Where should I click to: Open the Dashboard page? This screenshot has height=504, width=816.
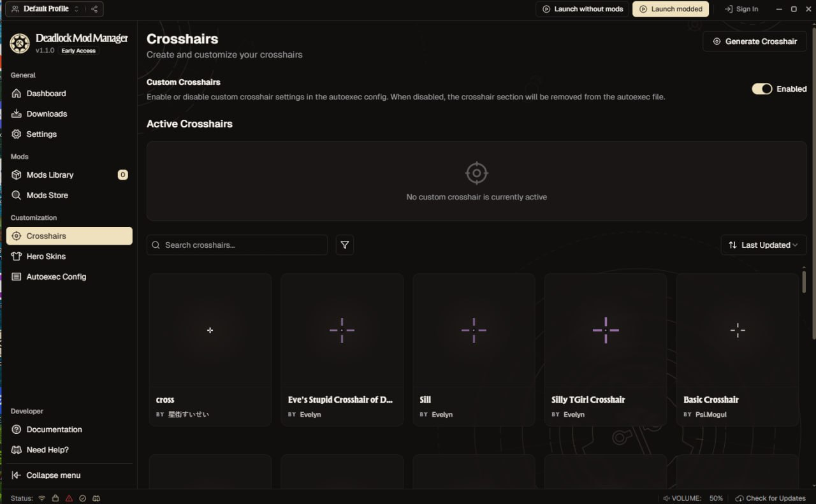(69, 94)
